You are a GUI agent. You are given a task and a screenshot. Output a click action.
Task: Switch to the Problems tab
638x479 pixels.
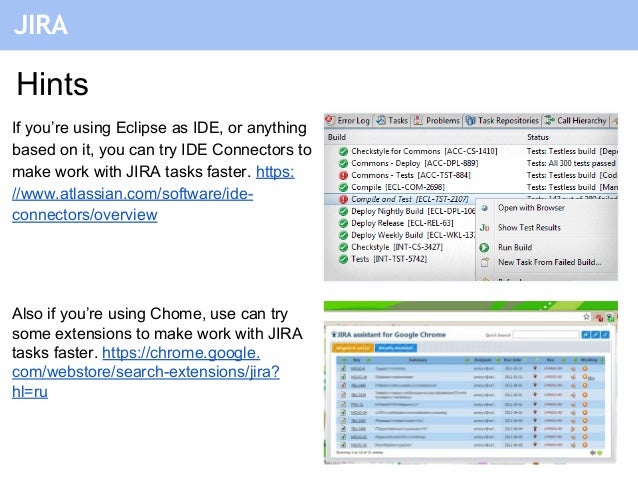click(437, 120)
